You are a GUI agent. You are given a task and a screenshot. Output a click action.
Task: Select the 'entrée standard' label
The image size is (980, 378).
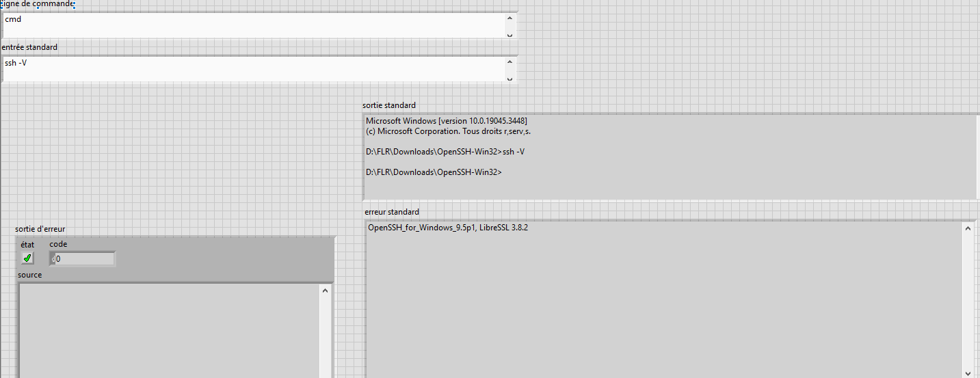click(x=30, y=47)
